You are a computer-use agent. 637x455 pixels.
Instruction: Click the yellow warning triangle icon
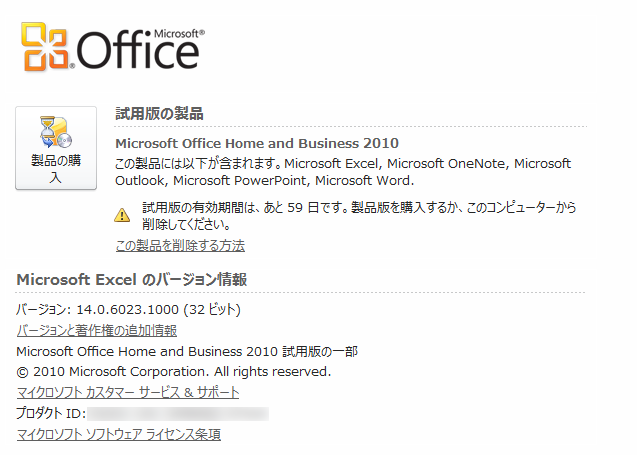122,214
